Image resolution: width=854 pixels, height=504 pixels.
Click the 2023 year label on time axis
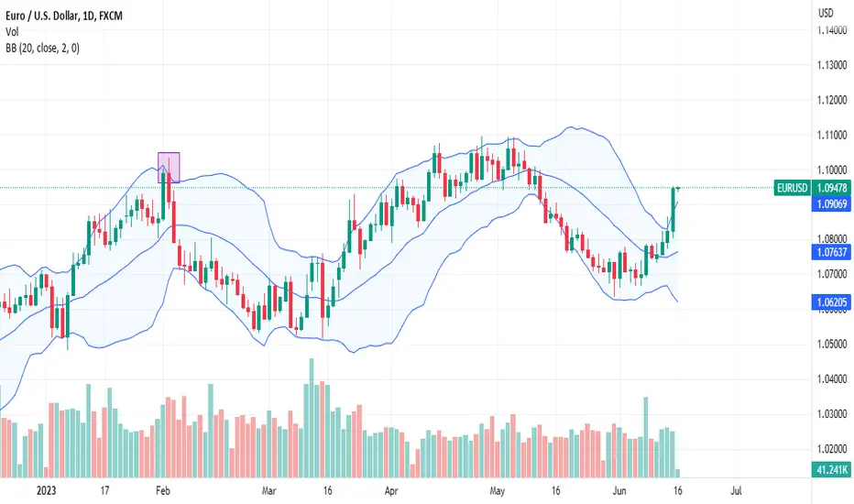47,491
